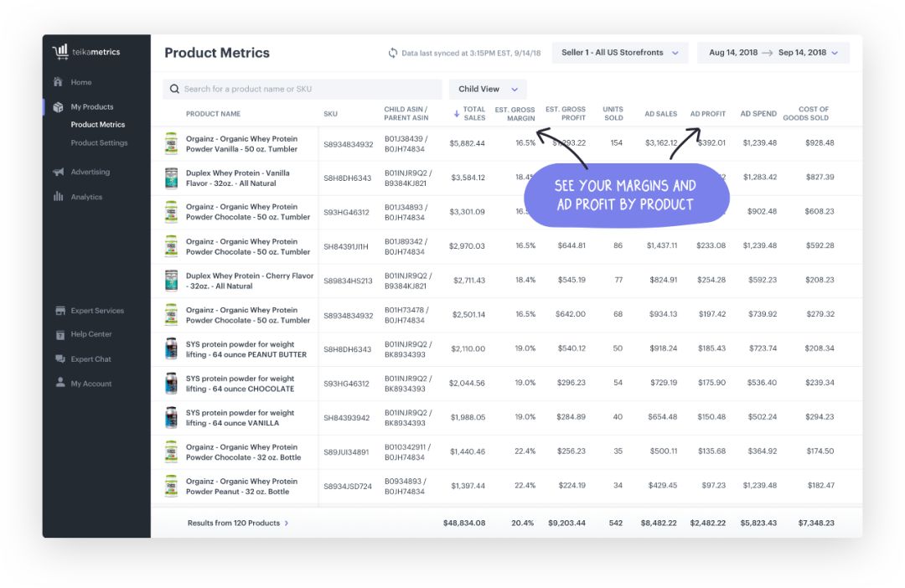Screen dimensions: 905x588
Task: Open the Analytics section
Action: coord(86,197)
